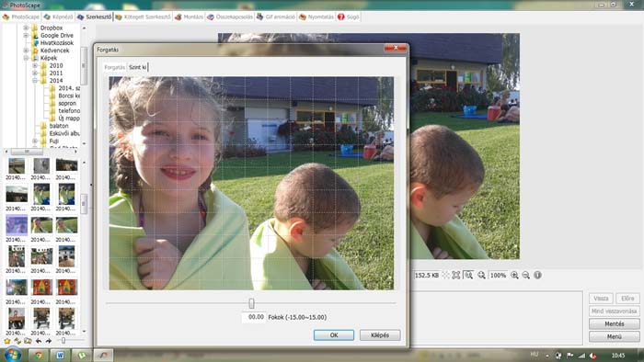644x362 pixels.
Task: Show hidden system tray icons
Action: tap(547, 356)
